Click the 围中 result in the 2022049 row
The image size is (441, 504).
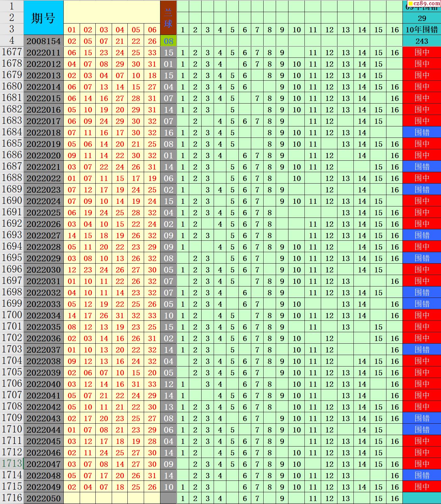click(x=422, y=487)
